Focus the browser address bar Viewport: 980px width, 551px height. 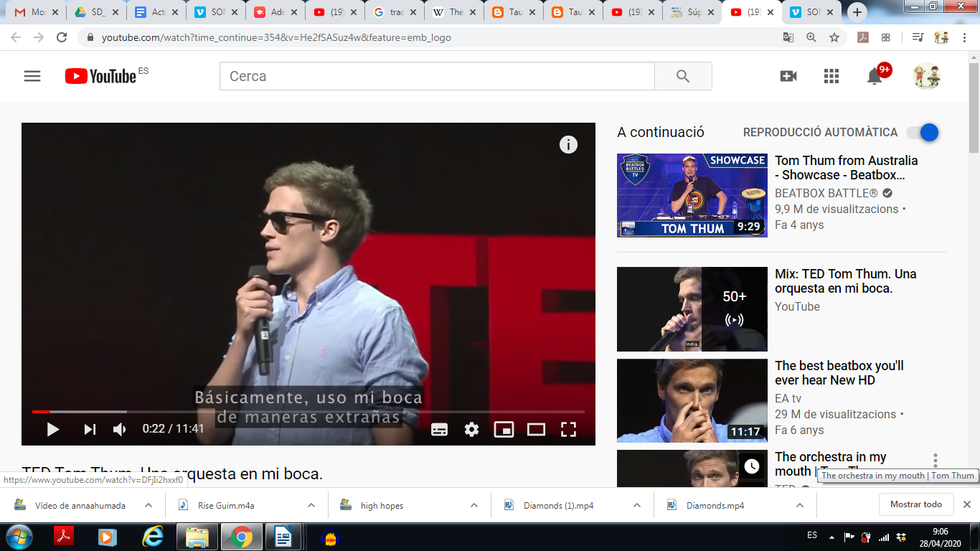coord(430,37)
